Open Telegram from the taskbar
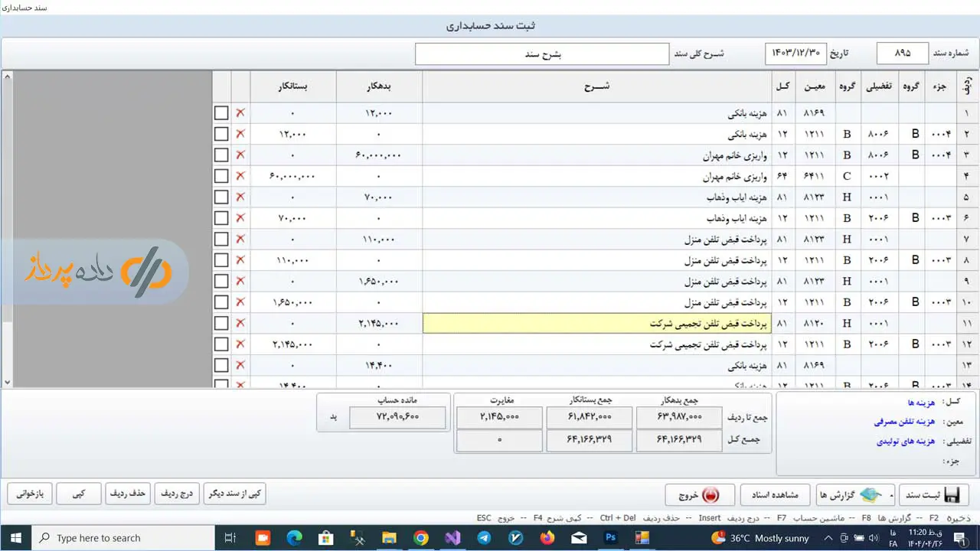The height and width of the screenshot is (551, 980). pos(484,538)
